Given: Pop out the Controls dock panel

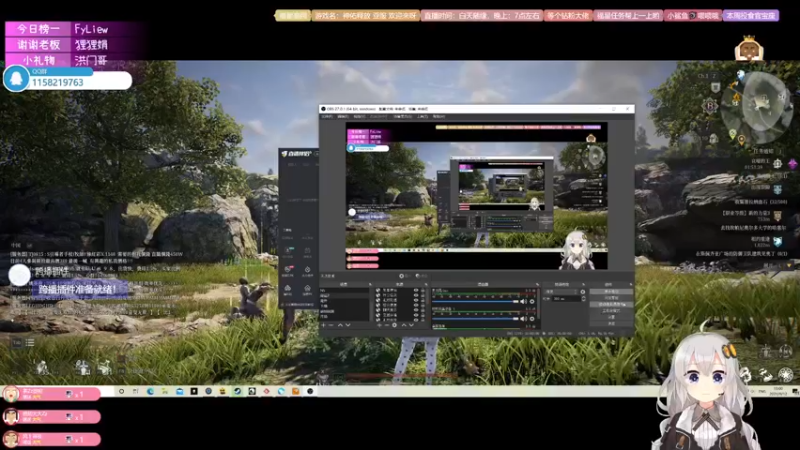Looking at the screenshot, I should 631,285.
